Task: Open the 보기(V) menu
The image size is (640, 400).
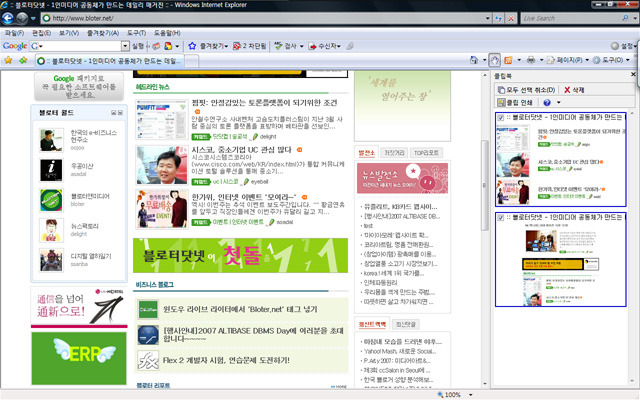Action: [69, 33]
